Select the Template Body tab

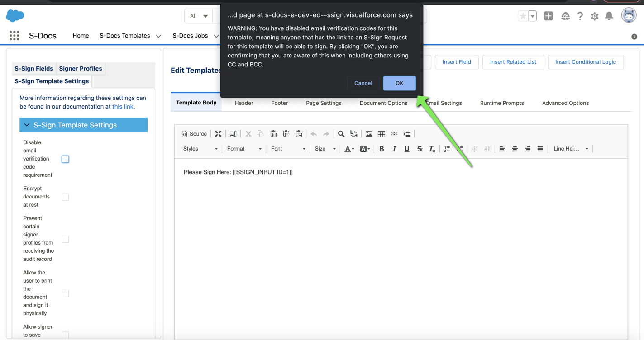point(196,103)
